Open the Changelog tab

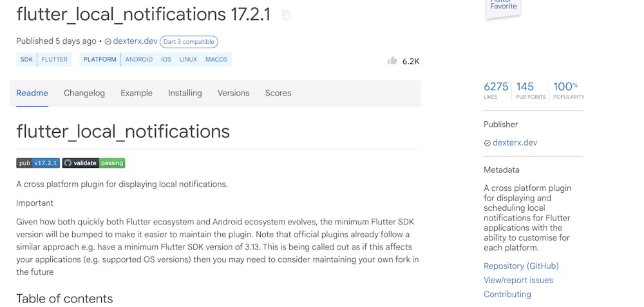pos(84,93)
